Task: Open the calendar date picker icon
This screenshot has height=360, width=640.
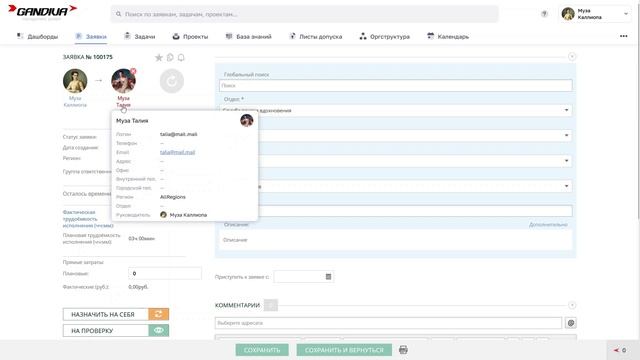Action: tap(329, 277)
